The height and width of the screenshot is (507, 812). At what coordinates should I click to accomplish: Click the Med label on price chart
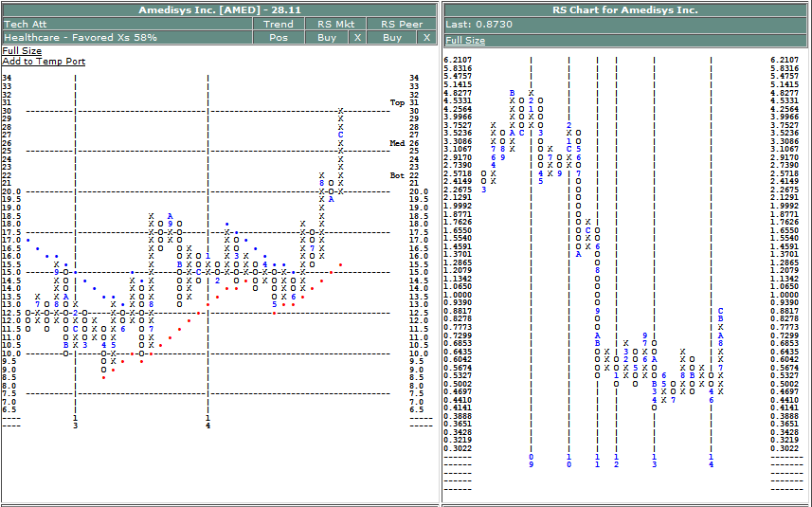click(x=397, y=143)
